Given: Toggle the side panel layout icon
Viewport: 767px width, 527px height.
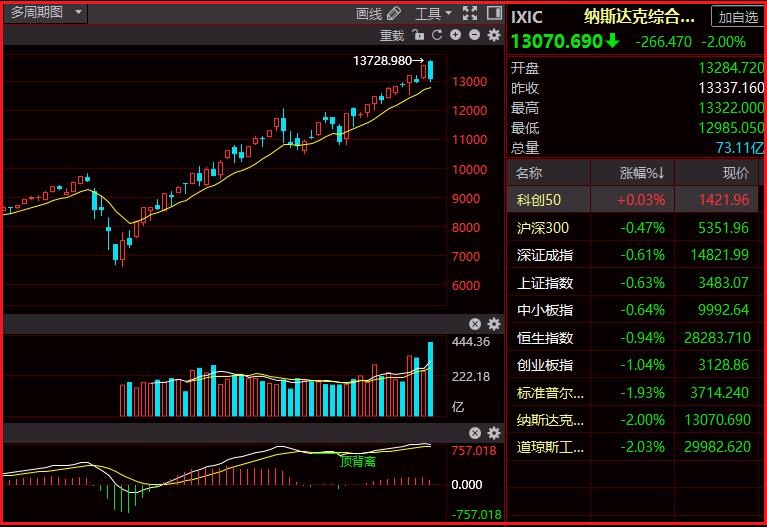Looking at the screenshot, I should [495, 13].
